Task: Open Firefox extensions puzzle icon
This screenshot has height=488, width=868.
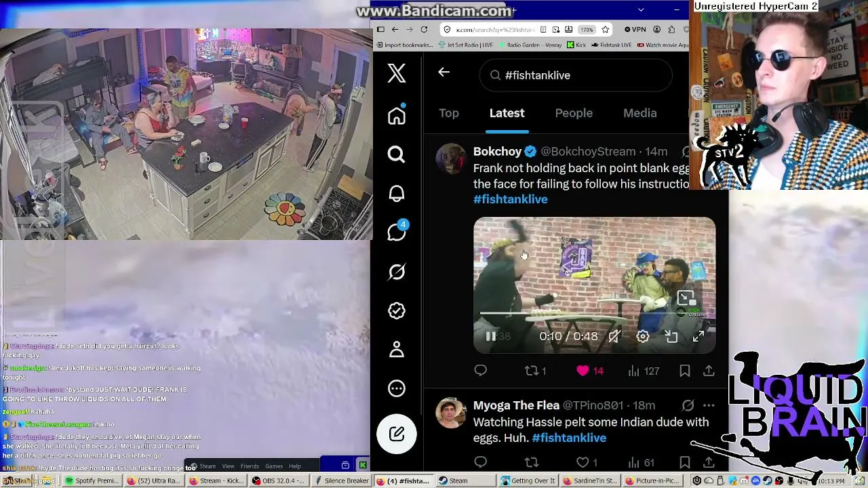Action: tap(671, 30)
